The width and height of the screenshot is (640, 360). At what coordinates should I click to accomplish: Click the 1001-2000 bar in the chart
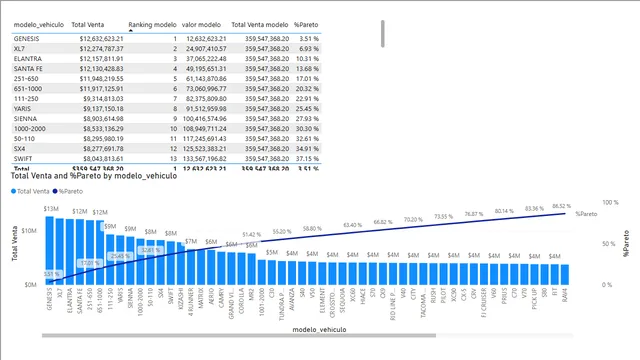click(x=262, y=272)
